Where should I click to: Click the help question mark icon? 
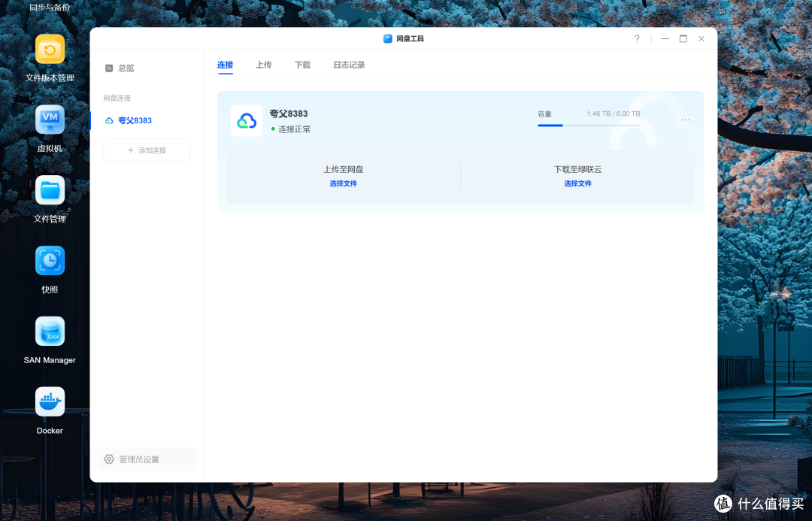[637, 39]
